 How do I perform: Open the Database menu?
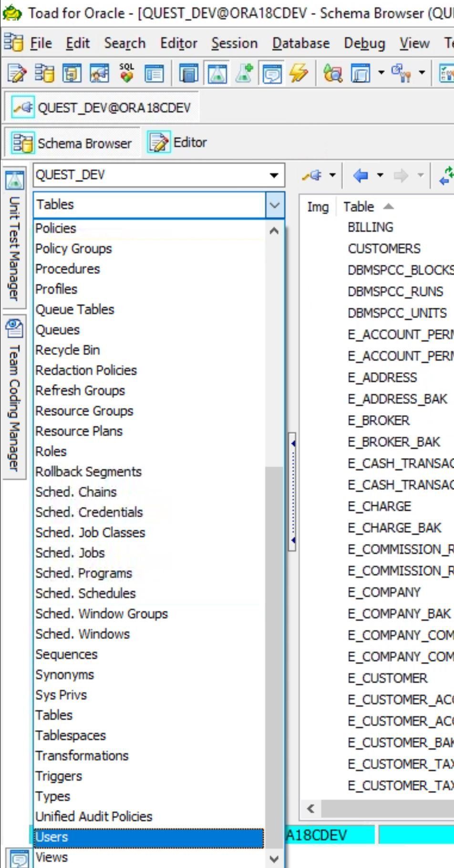pyautogui.click(x=301, y=43)
